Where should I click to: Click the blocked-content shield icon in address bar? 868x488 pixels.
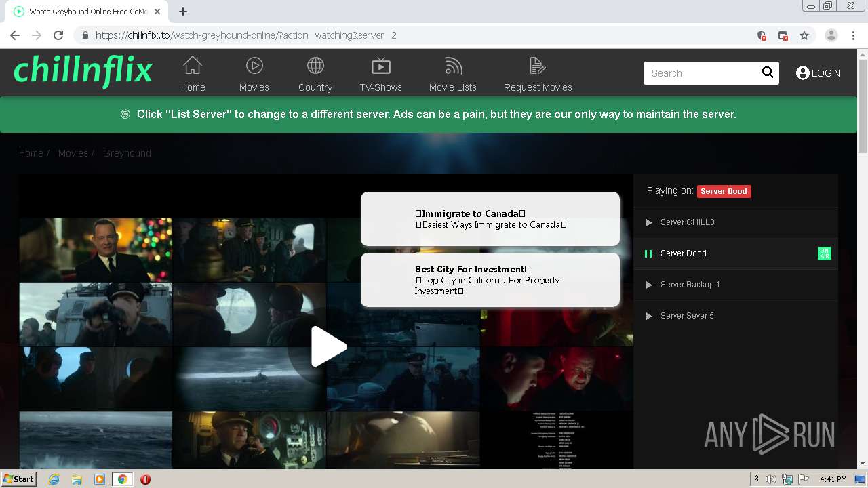762,35
